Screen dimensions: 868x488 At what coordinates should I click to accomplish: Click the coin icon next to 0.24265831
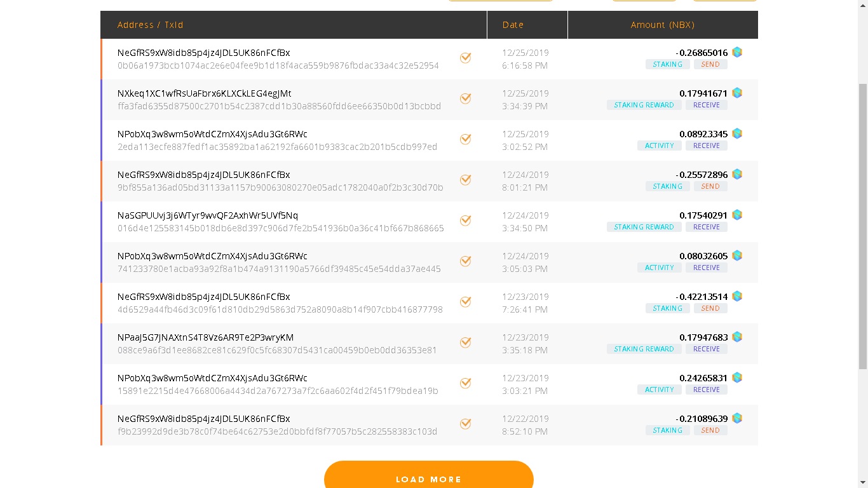737,377
